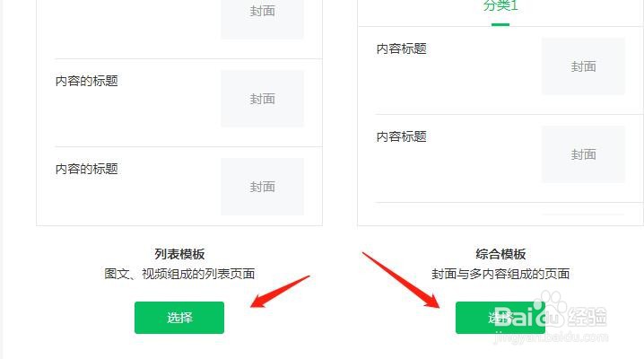
Task: Click the upper 内容的标题 text in list template
Action: pyautogui.click(x=87, y=81)
